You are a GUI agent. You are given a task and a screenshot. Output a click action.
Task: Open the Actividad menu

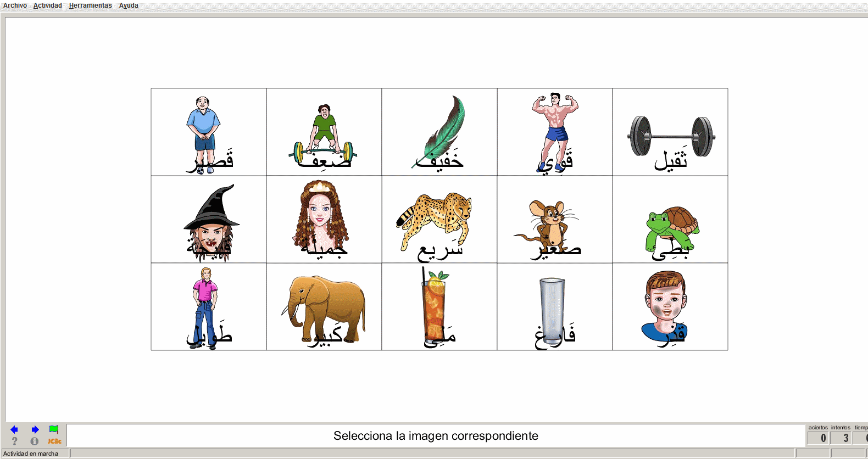point(48,5)
